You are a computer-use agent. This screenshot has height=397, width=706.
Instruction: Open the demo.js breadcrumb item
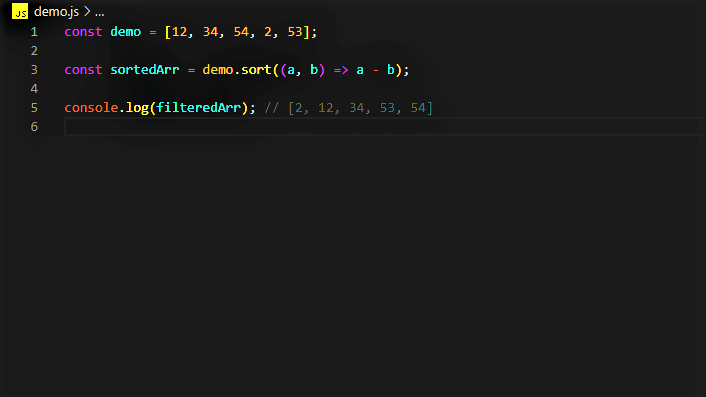coord(56,12)
